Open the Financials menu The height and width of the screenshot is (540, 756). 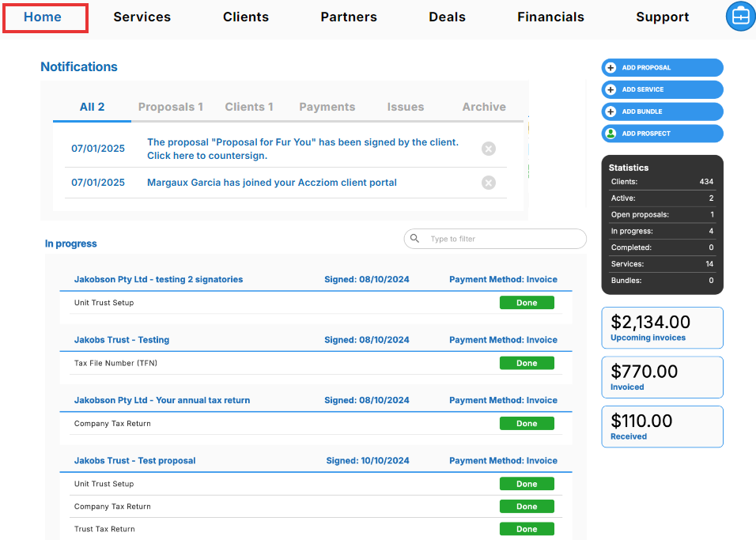550,17
